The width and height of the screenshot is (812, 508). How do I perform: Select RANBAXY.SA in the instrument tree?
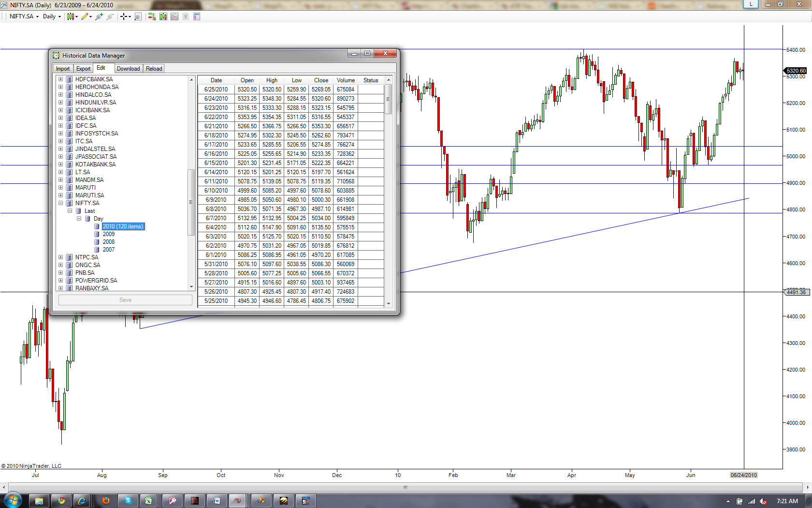pyautogui.click(x=92, y=288)
